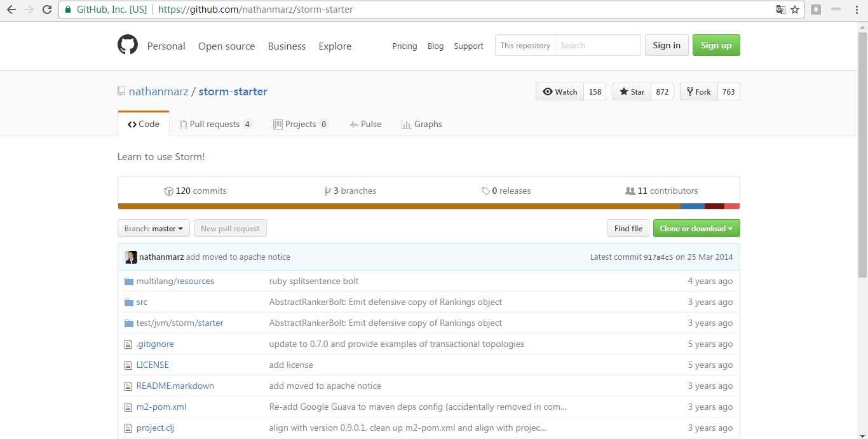Viewport: 868px width, 439px height.
Task: Click the blue language bar segment
Action: tap(693, 206)
